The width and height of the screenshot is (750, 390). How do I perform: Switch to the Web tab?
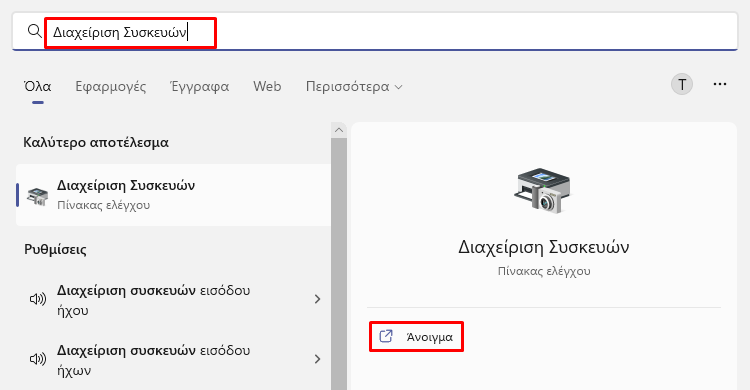tap(267, 87)
